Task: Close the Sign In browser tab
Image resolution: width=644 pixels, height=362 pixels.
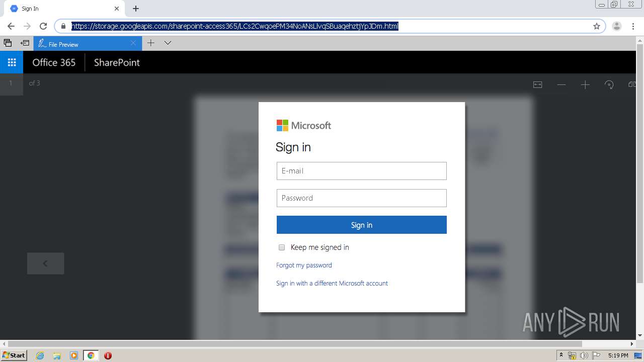Action: tap(117, 9)
